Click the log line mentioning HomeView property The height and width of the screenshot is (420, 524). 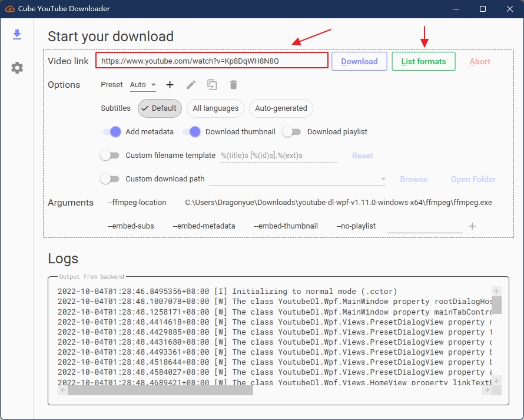275,382
